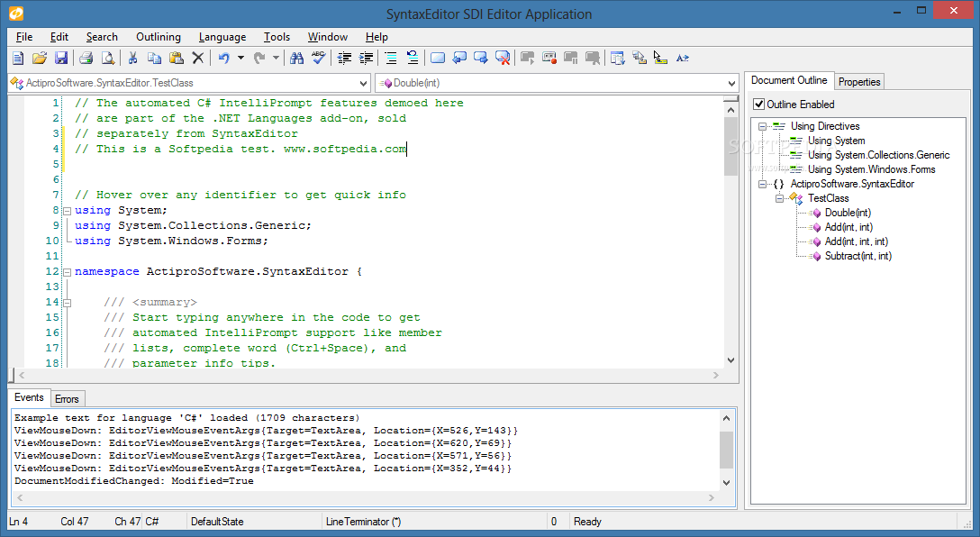Open the Undo history dropdown arrow
980x537 pixels.
pyautogui.click(x=240, y=59)
